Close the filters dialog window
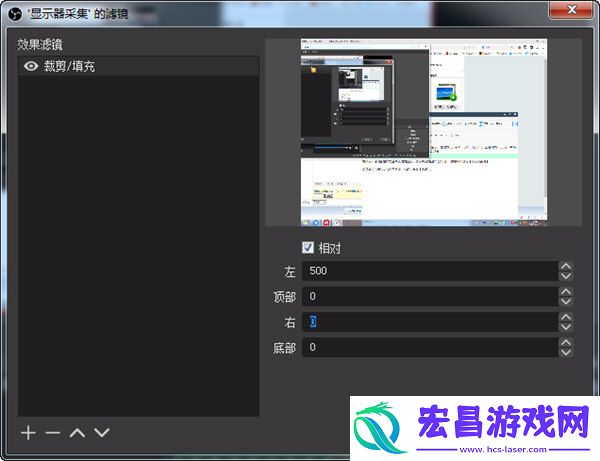Viewport: 600px width, 461px height. (x=572, y=9)
